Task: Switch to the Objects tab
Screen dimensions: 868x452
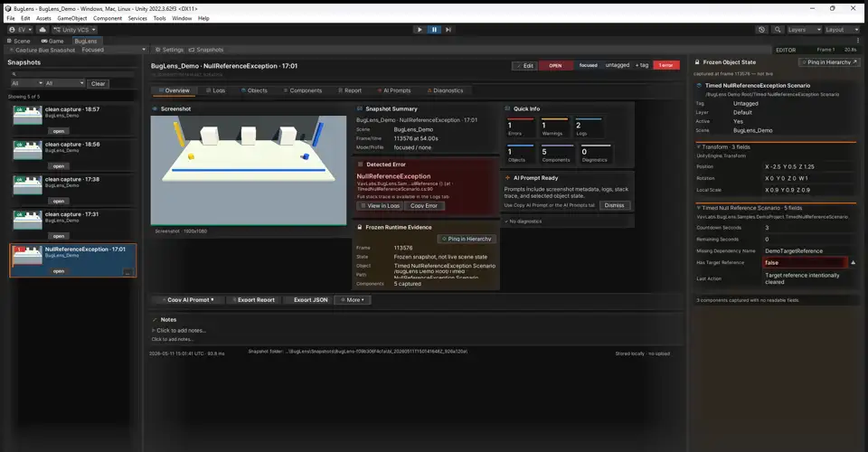Action: click(x=253, y=90)
